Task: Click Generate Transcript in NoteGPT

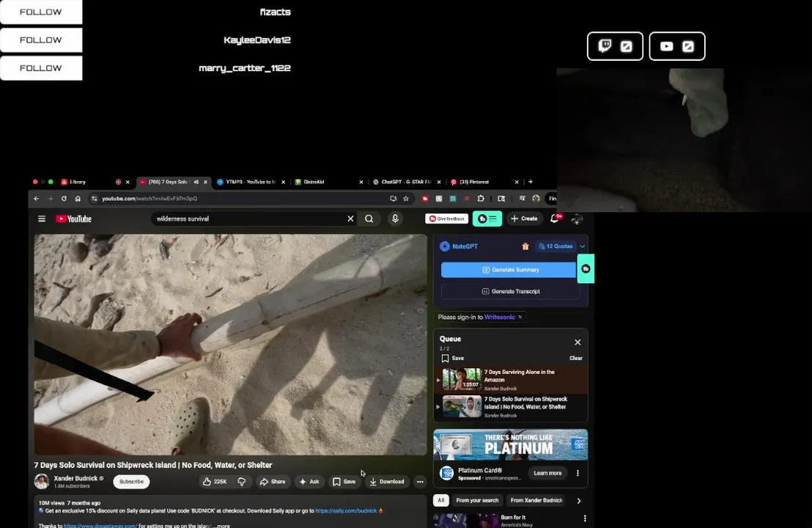Action: pos(510,291)
